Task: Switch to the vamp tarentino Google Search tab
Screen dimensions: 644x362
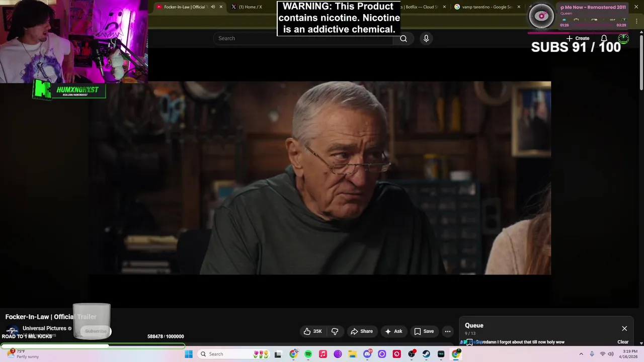Action: pyautogui.click(x=487, y=7)
